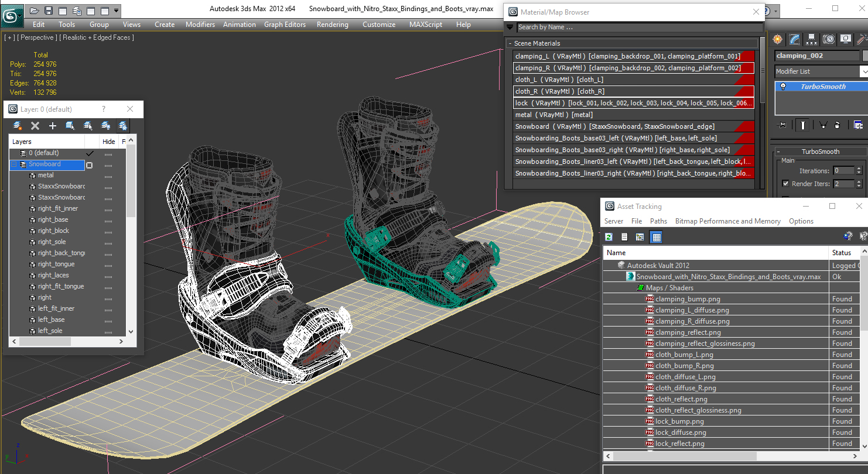Open Realistic + Edged Faces shading menu
Viewport: 868px width, 474px height.
(x=97, y=37)
